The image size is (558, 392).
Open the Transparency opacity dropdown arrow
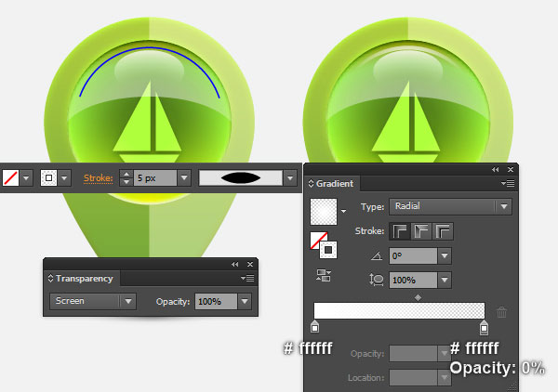245,301
